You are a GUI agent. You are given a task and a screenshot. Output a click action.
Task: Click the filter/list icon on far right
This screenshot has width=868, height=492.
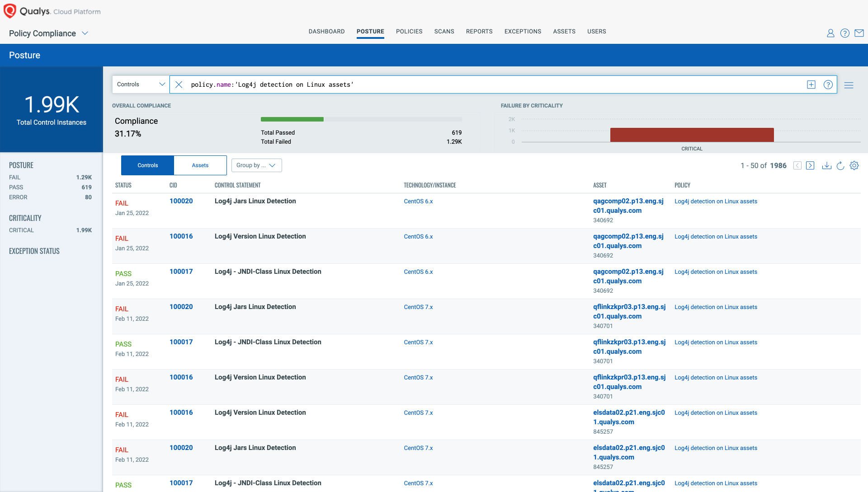849,84
